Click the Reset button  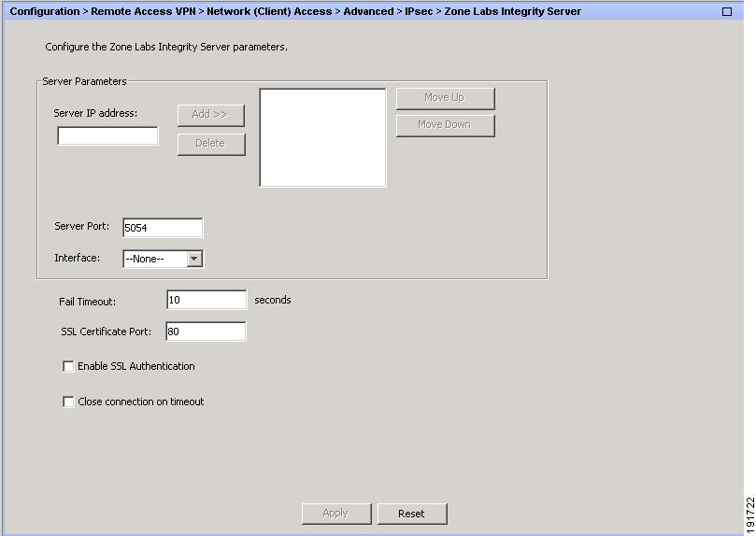(412, 514)
